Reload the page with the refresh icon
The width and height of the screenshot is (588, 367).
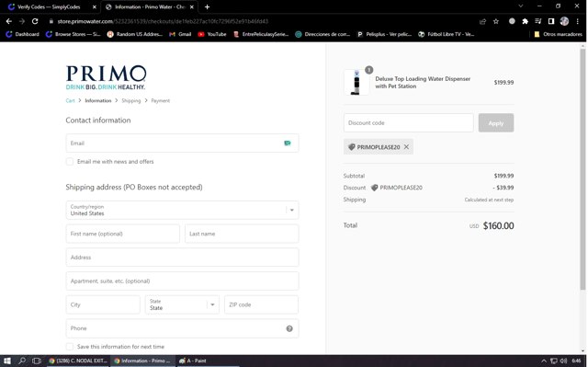click(x=35, y=21)
